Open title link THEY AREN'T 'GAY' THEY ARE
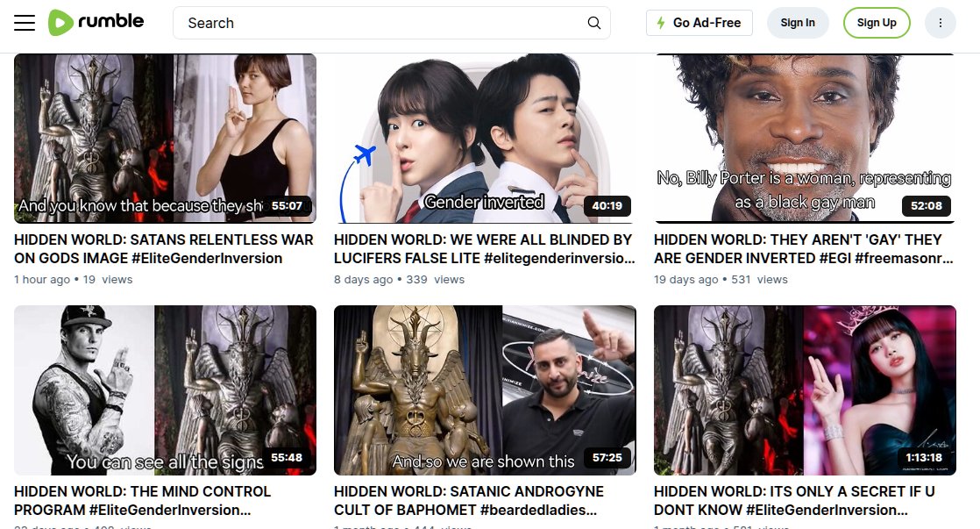Image resolution: width=980 pixels, height=529 pixels. [x=804, y=249]
